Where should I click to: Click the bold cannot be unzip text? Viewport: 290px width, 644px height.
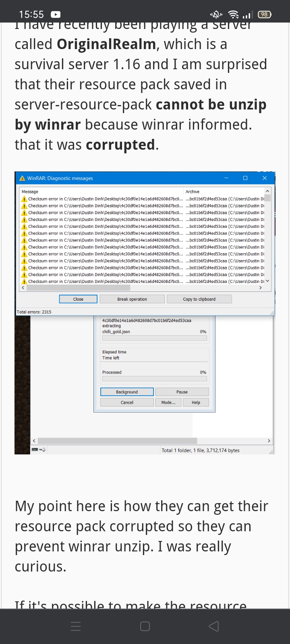pos(211,104)
